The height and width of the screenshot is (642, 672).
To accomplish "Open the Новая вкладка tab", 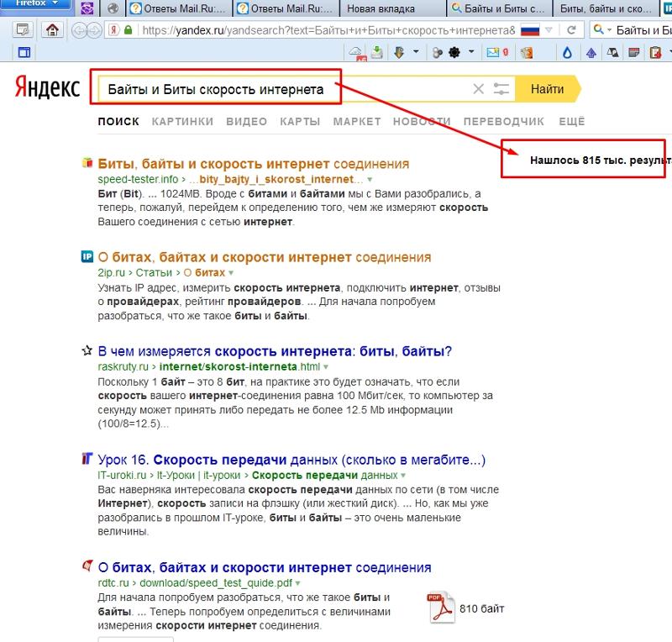I will click(392, 8).
